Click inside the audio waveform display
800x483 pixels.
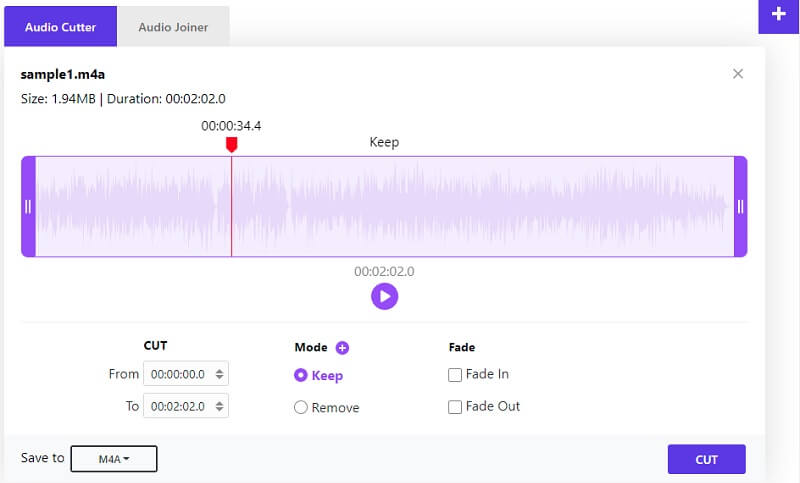[480, 207]
